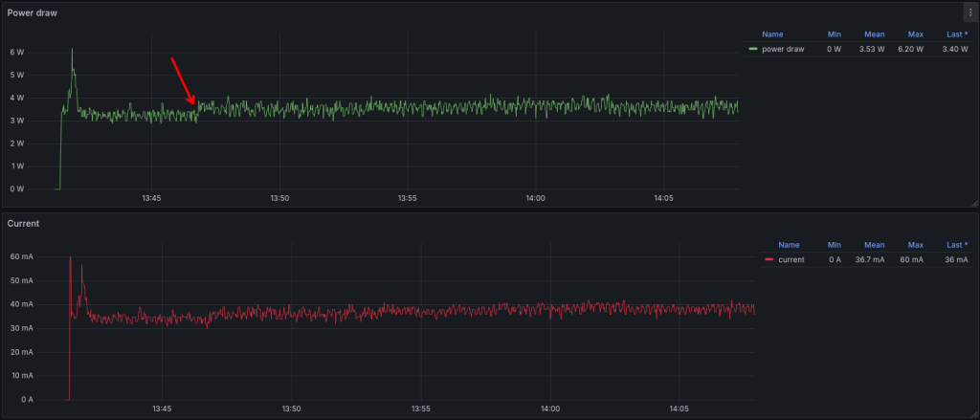
Task: Toggle the current series in the legend
Action: tap(791, 259)
